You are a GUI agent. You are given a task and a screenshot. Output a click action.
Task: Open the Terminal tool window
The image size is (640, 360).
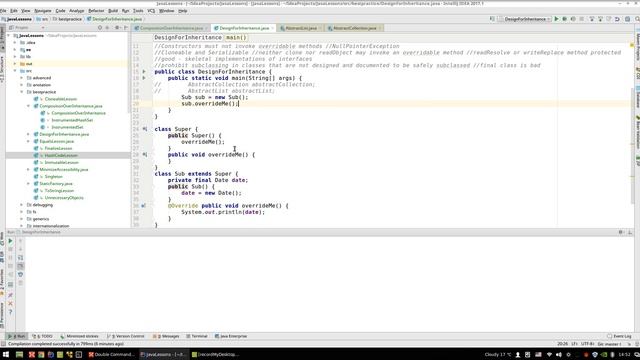197,336
